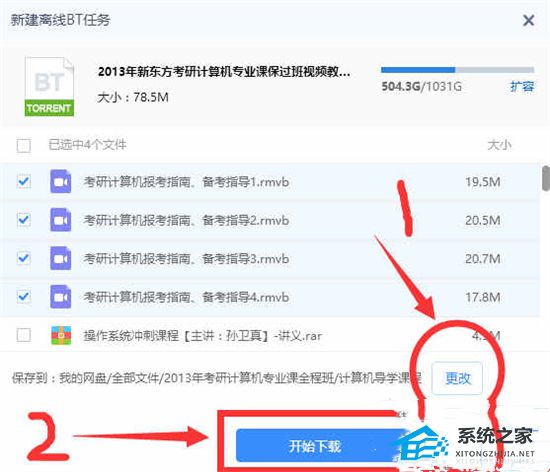This screenshot has width=550, height=472.
Task: Uncheck the 备考指导2.rmvb file checkbox
Action: (24, 220)
